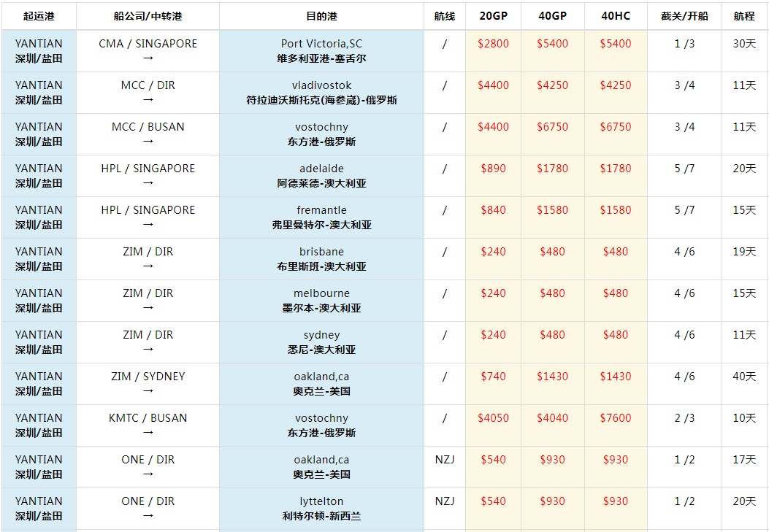The image size is (769, 532).
Task: Select the $890 price for adelaide
Action: pos(493,169)
